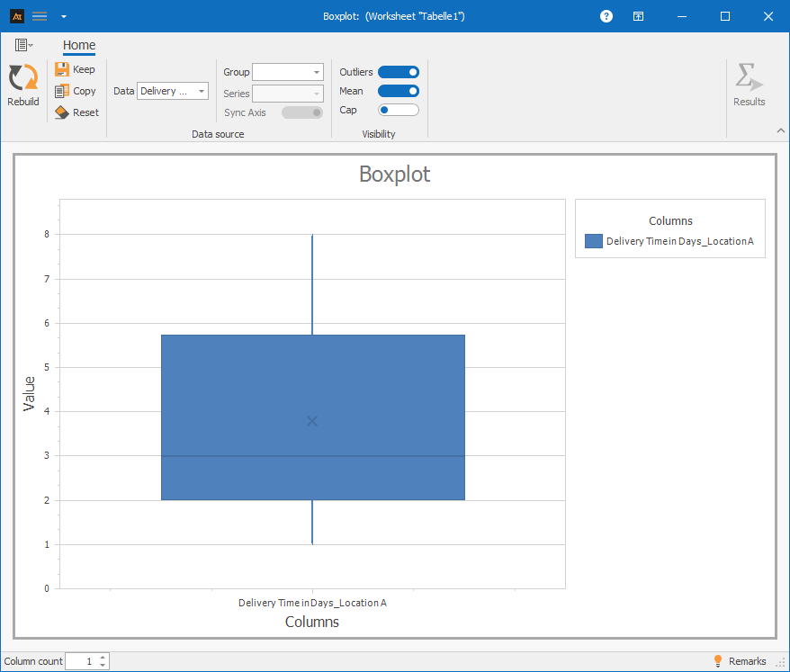Click the help question mark icon
This screenshot has width=790, height=672.
(x=606, y=16)
